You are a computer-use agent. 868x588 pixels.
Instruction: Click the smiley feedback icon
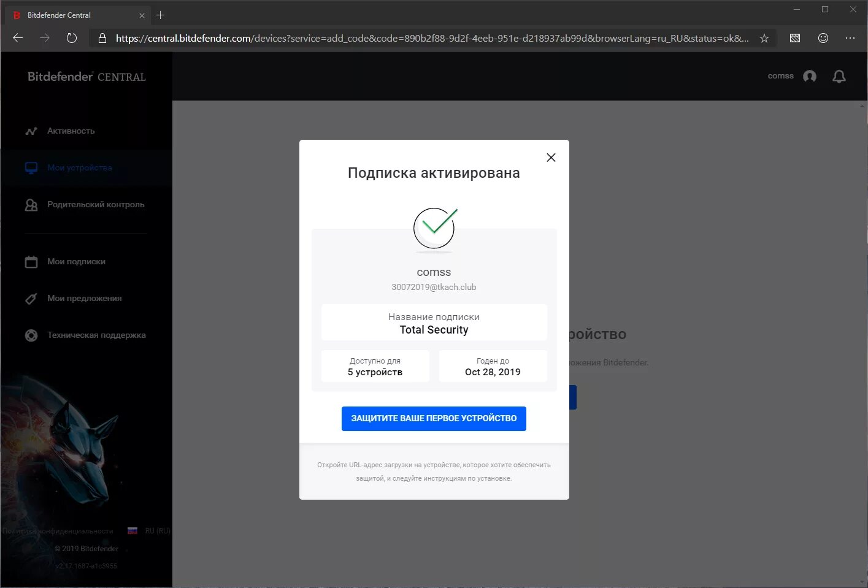(x=823, y=38)
